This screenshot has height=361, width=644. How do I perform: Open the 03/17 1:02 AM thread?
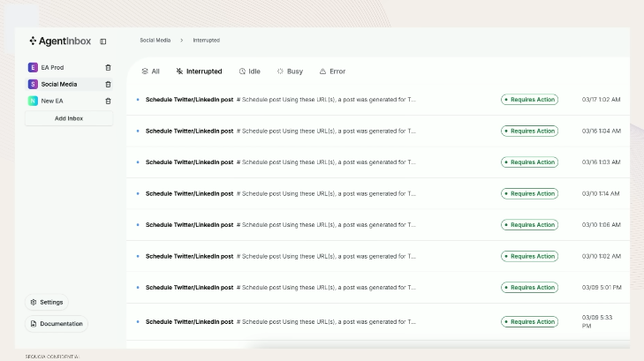[x=378, y=100]
